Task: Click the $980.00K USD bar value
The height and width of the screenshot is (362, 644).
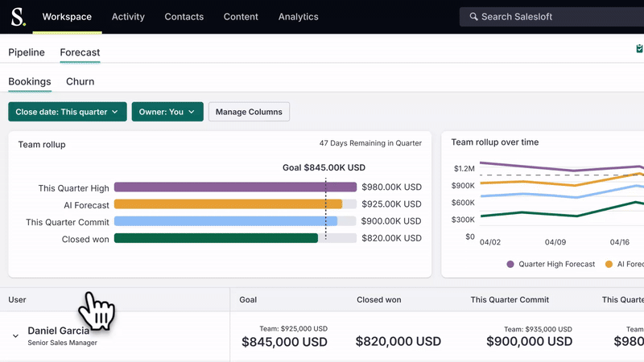Action: tap(391, 187)
